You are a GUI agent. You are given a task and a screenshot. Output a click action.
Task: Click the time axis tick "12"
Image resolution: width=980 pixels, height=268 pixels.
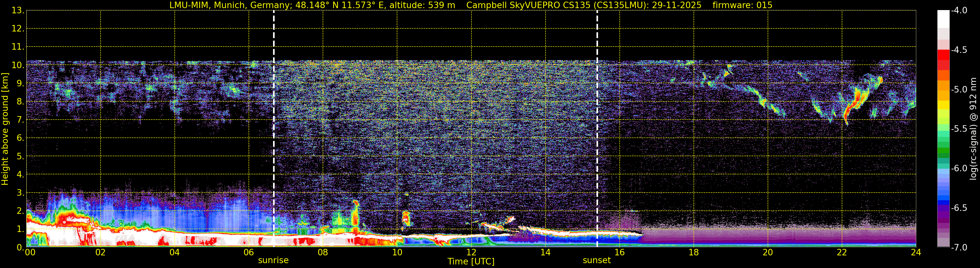[471, 252]
